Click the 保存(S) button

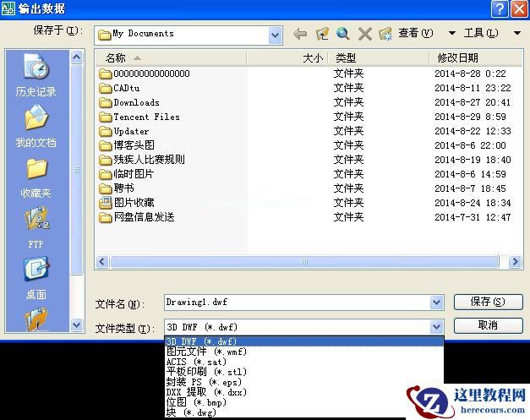[488, 302]
